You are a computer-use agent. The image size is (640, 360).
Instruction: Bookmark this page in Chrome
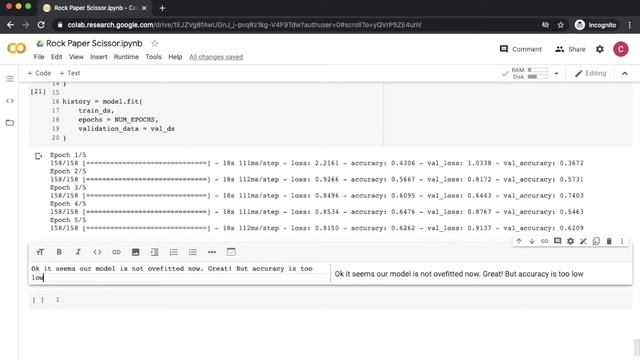click(560, 25)
